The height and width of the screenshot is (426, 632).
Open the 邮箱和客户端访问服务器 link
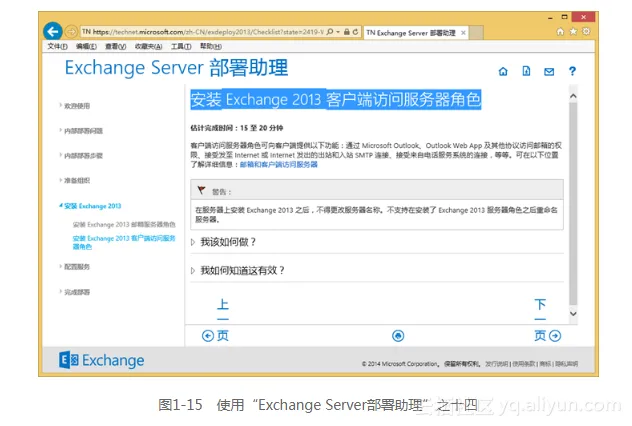pos(278,163)
